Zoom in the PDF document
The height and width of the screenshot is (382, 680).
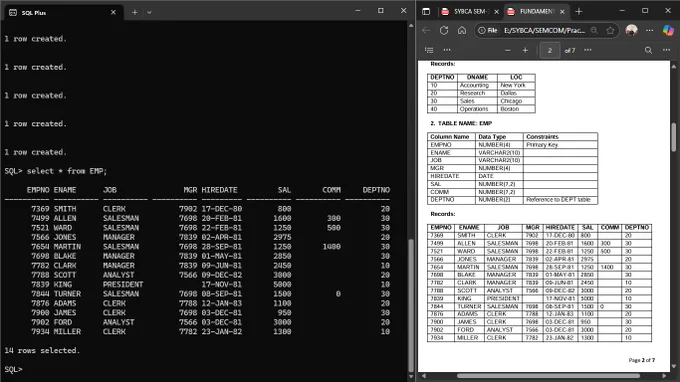click(x=525, y=50)
